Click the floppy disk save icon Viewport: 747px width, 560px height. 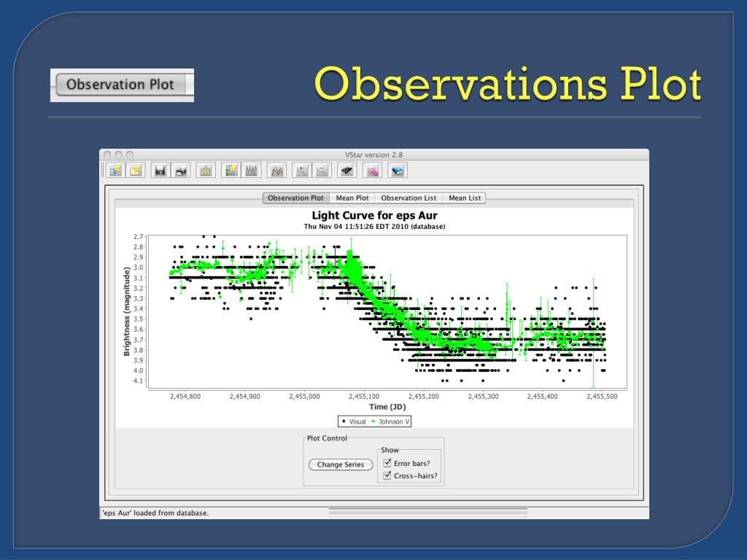tap(160, 170)
